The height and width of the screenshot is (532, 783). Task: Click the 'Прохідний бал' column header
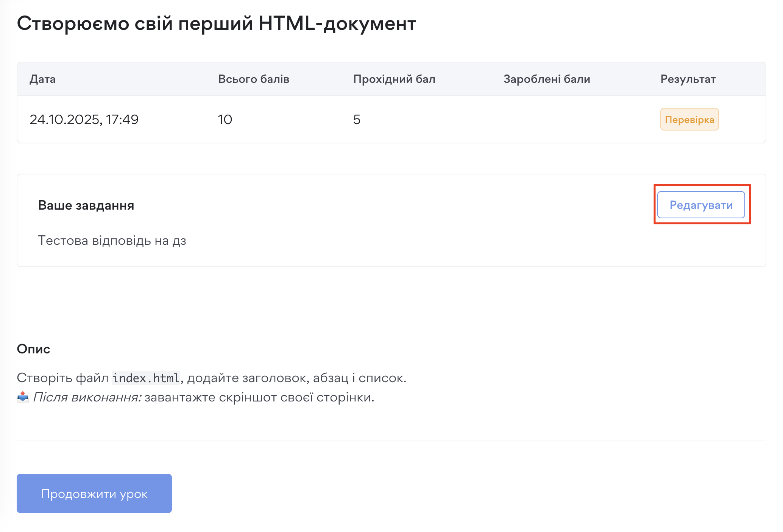point(394,79)
